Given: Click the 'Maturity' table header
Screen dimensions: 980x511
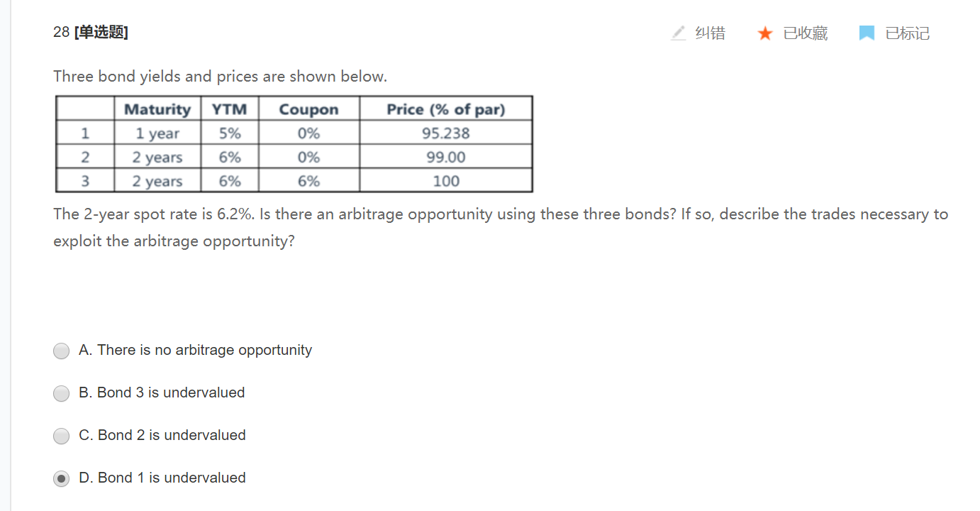Looking at the screenshot, I should (157, 109).
